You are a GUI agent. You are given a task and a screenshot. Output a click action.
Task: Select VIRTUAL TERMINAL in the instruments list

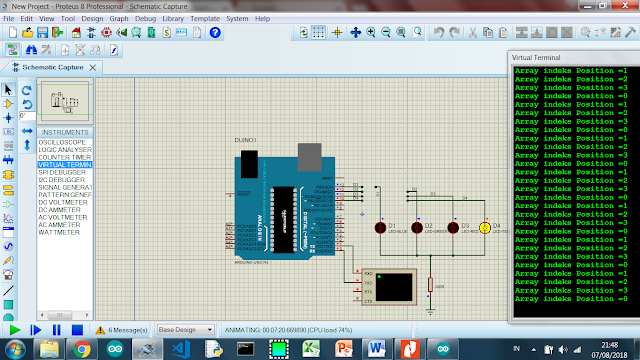coord(64,164)
